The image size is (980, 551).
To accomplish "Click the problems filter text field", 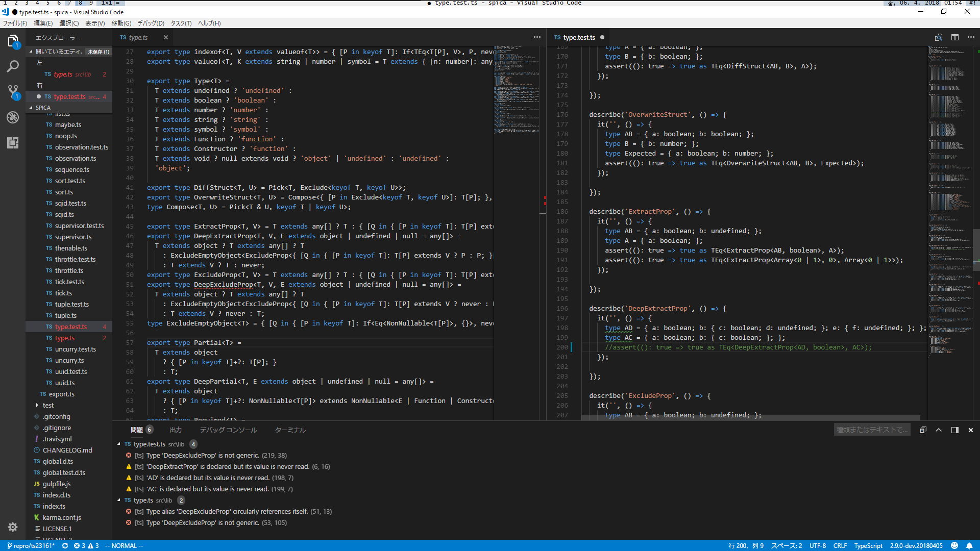I will tap(872, 429).
